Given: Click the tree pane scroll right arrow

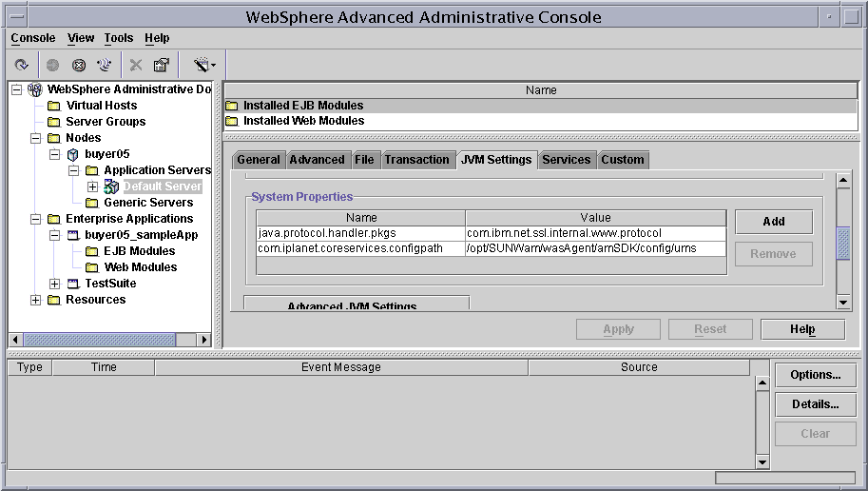Looking at the screenshot, I should (203, 339).
